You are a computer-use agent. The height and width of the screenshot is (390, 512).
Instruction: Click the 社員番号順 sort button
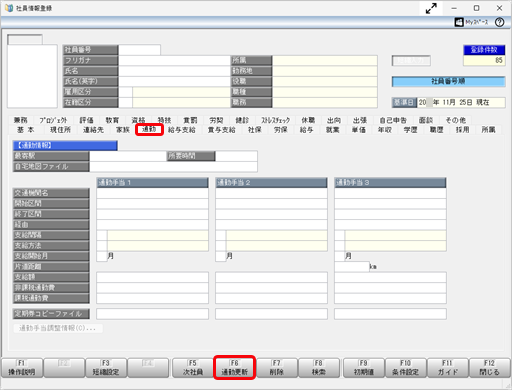pos(448,81)
